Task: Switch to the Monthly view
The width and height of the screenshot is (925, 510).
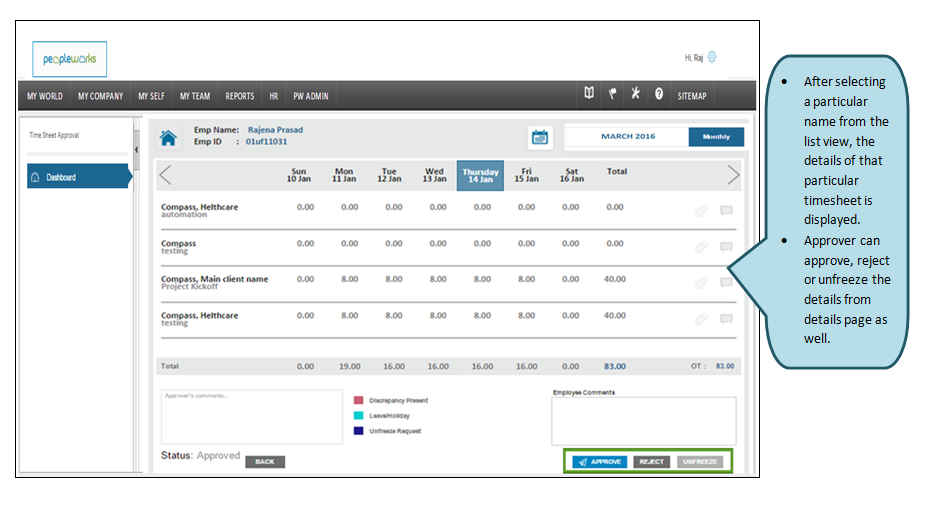Action: pyautogui.click(x=716, y=137)
